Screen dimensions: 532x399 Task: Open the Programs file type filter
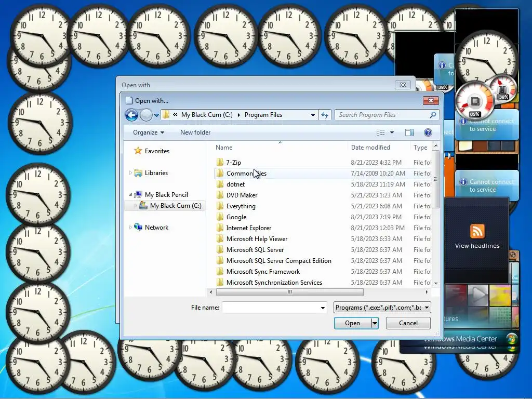coord(382,308)
